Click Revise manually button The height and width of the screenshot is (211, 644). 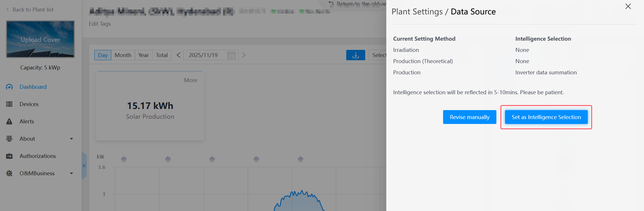coord(469,117)
